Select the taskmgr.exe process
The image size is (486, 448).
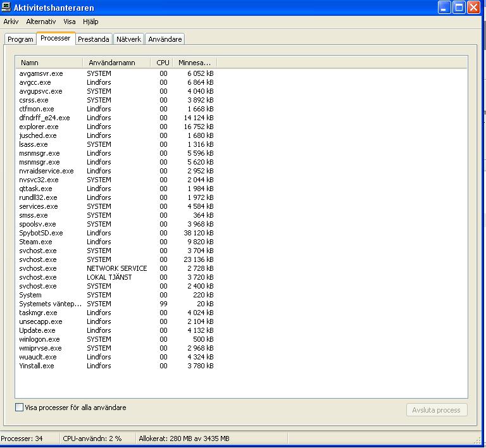[x=116, y=313]
